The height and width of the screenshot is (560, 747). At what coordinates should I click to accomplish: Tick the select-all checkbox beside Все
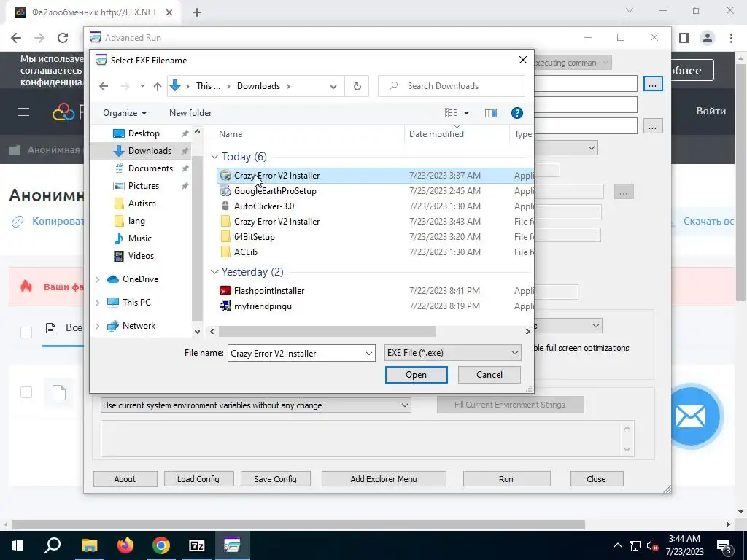26,332
